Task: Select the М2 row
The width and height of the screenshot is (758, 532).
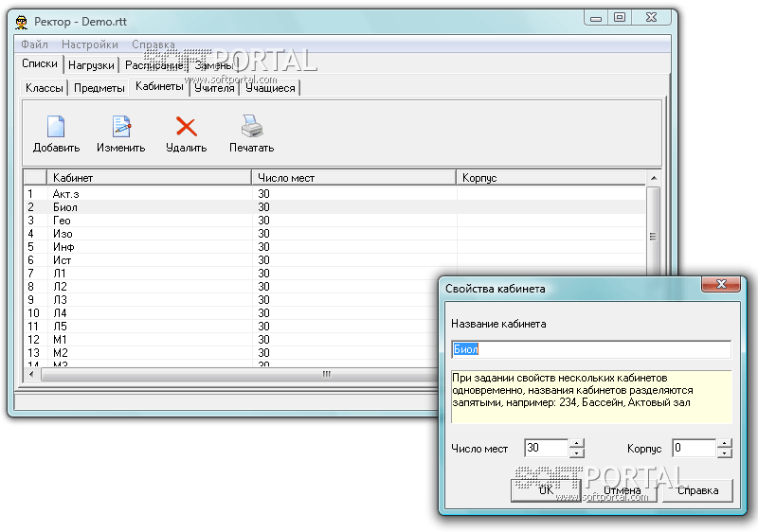Action: tap(231, 353)
